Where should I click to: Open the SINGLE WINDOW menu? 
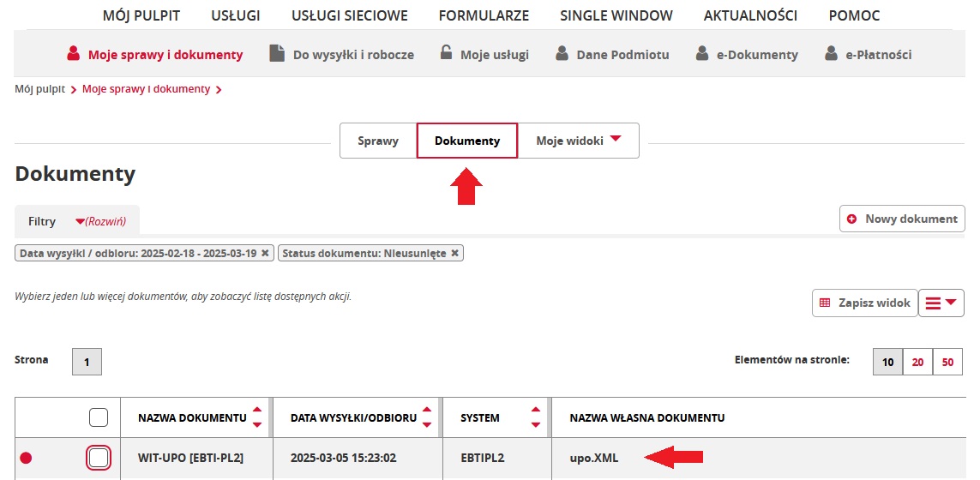616,15
